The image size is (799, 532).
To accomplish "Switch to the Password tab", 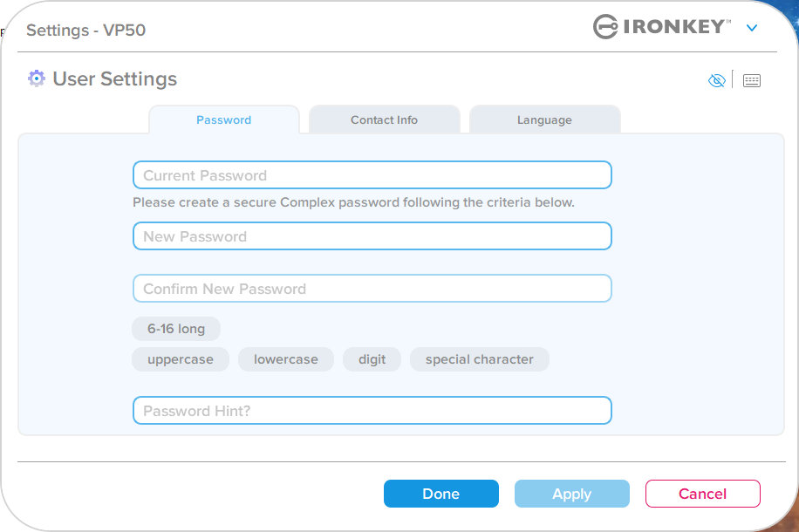I will click(x=223, y=119).
